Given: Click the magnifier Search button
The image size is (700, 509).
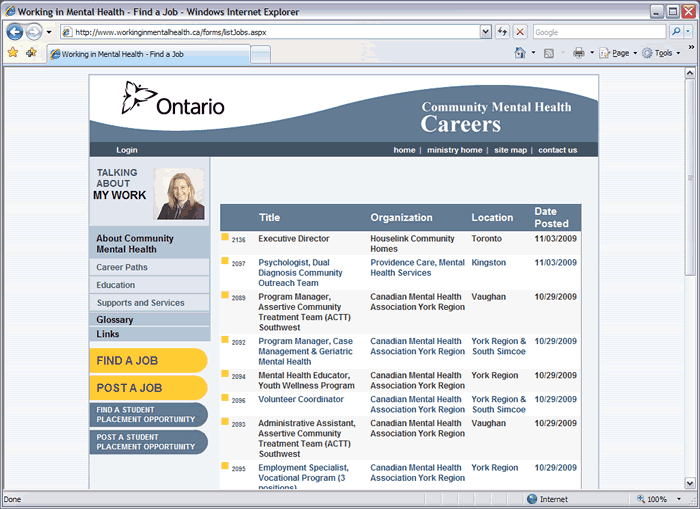Looking at the screenshot, I should [x=676, y=32].
